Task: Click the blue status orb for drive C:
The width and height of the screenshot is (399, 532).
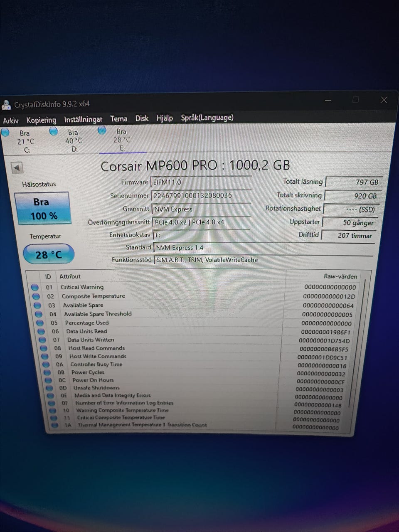Action: [5, 133]
